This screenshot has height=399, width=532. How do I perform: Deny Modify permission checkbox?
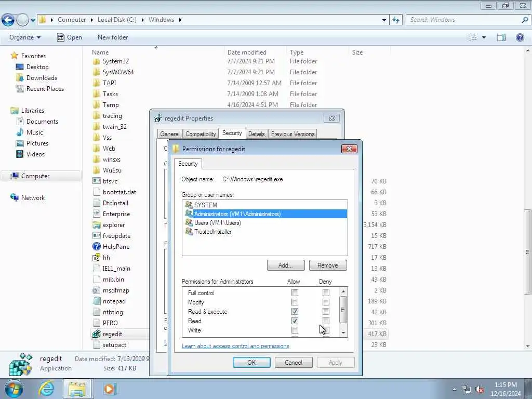pos(326,302)
